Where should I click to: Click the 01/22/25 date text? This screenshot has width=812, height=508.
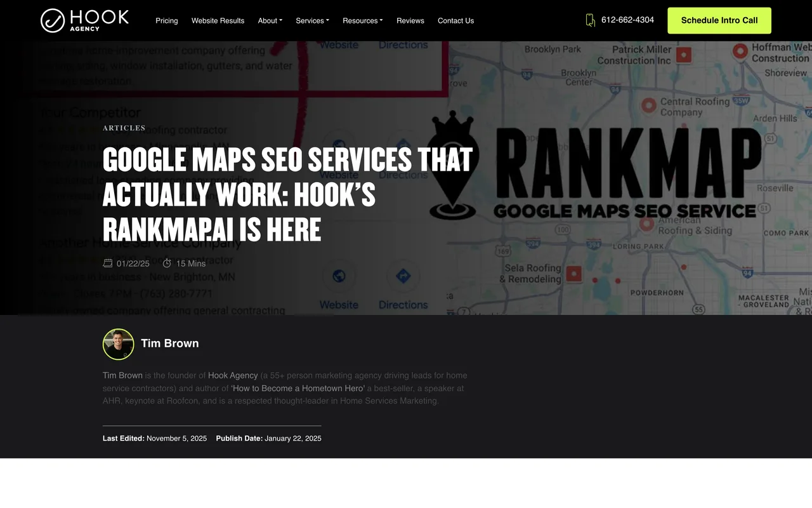tap(133, 264)
